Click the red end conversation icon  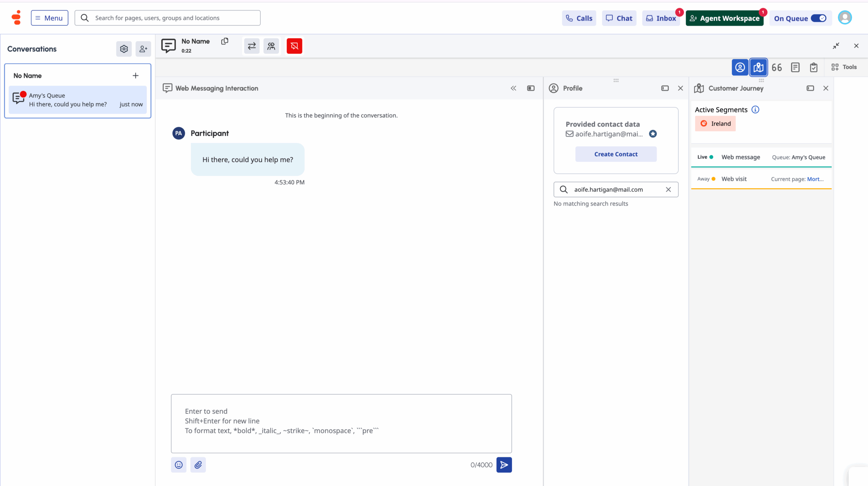[294, 46]
